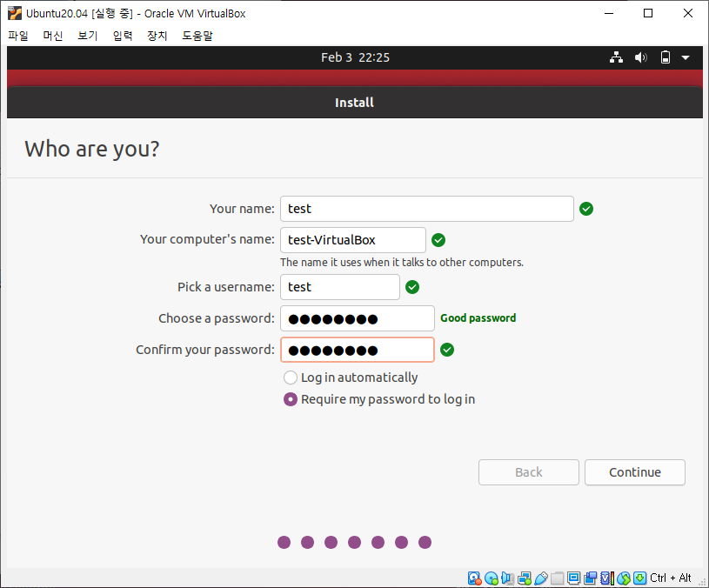Open the 장치 menu
The height and width of the screenshot is (588, 709).
pyautogui.click(x=157, y=36)
